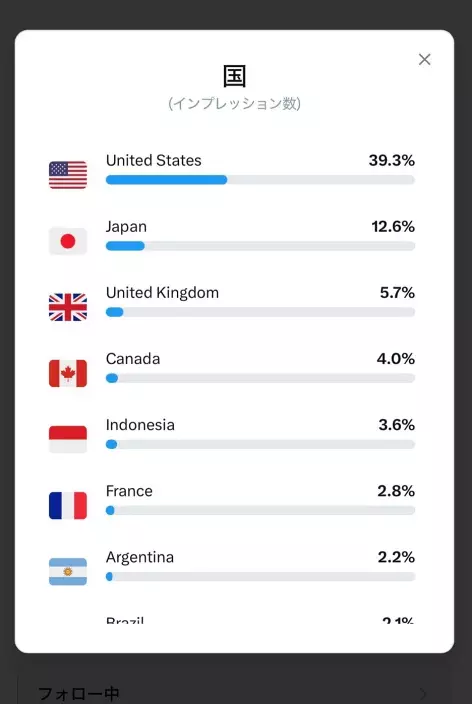The width and height of the screenshot is (472, 704).
Task: Click the United States flag icon
Action: click(68, 175)
